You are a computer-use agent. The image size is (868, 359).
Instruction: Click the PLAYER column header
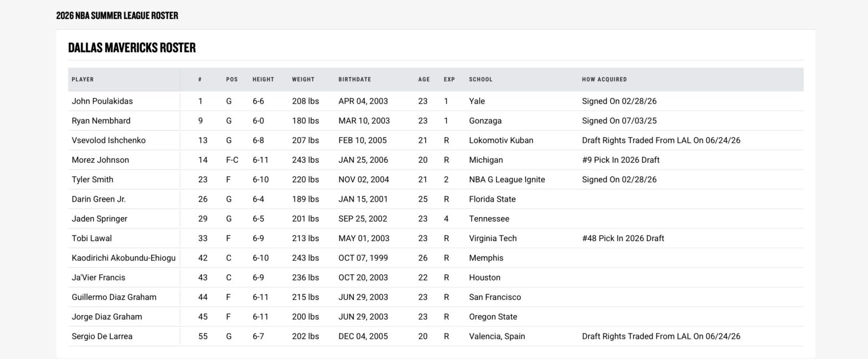pyautogui.click(x=82, y=79)
